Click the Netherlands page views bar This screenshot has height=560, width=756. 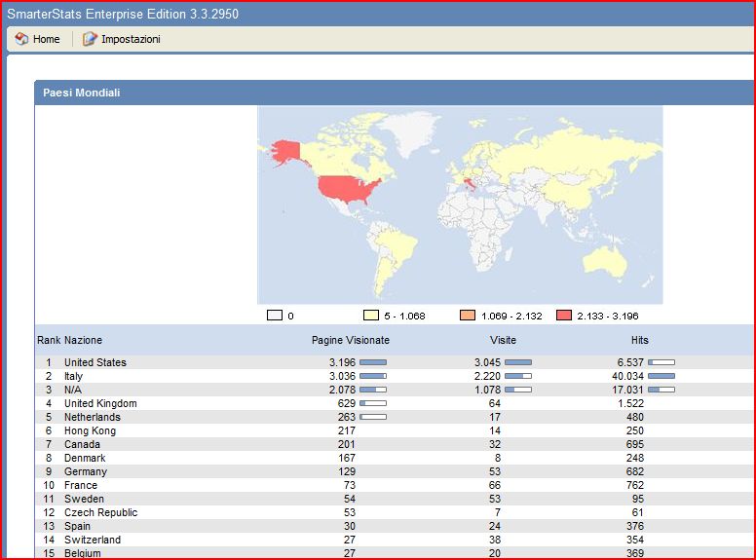(x=373, y=417)
